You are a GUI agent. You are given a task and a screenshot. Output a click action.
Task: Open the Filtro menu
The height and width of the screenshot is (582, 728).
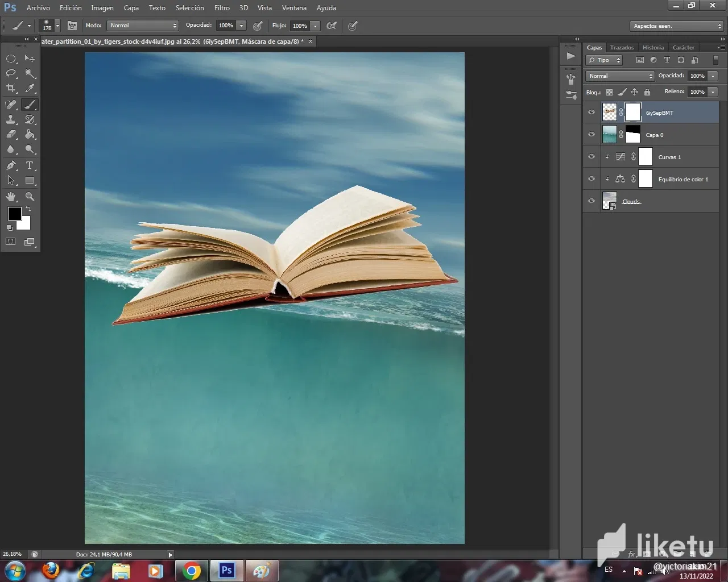222,8
